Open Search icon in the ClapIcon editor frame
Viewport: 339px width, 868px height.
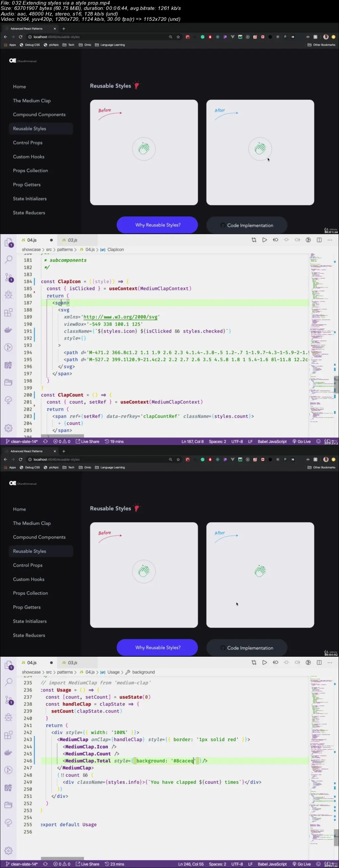pyautogui.click(x=9, y=260)
